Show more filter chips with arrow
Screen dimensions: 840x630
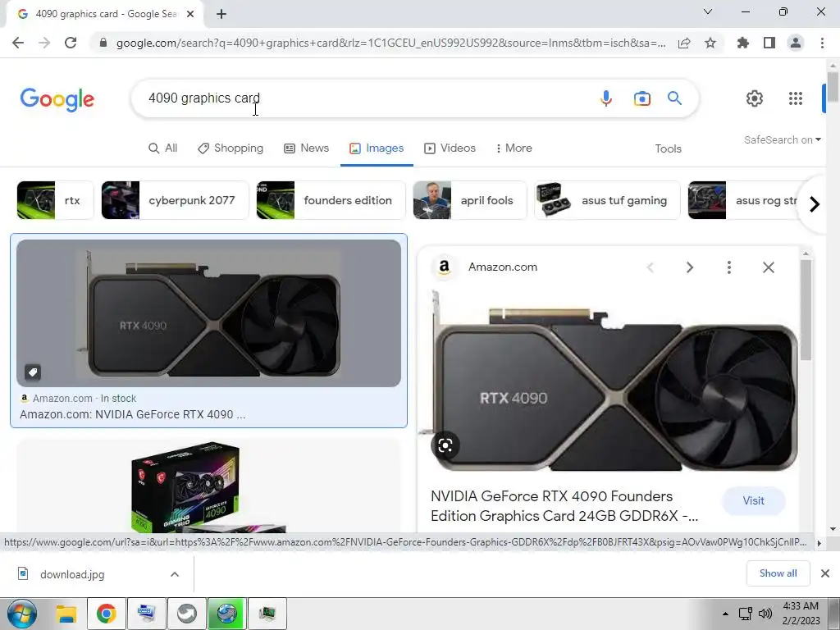coord(815,204)
